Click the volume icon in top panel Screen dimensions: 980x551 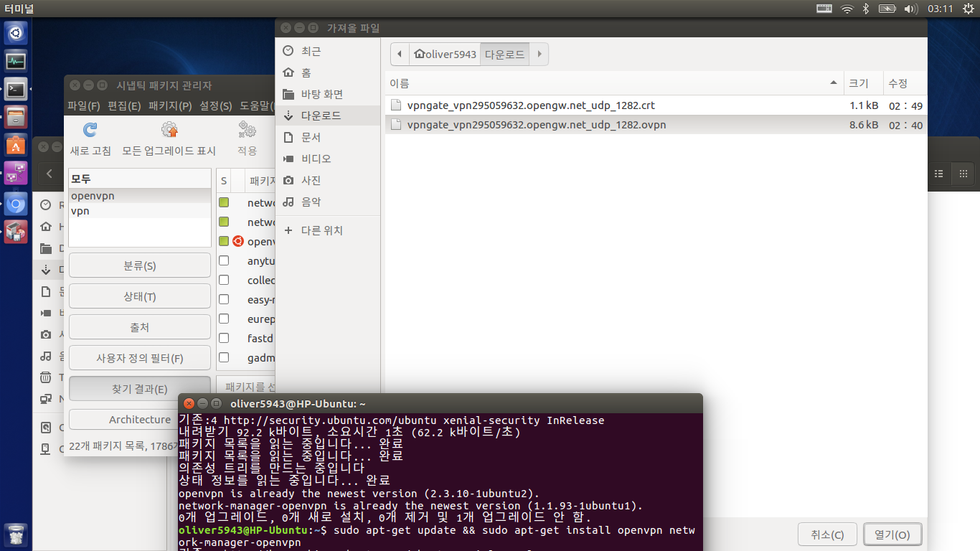click(x=910, y=9)
